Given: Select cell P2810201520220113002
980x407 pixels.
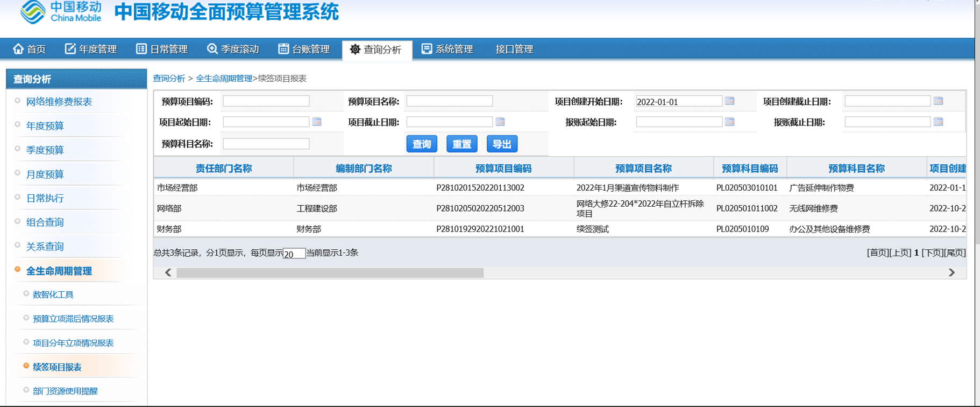Looking at the screenshot, I should (x=480, y=188).
